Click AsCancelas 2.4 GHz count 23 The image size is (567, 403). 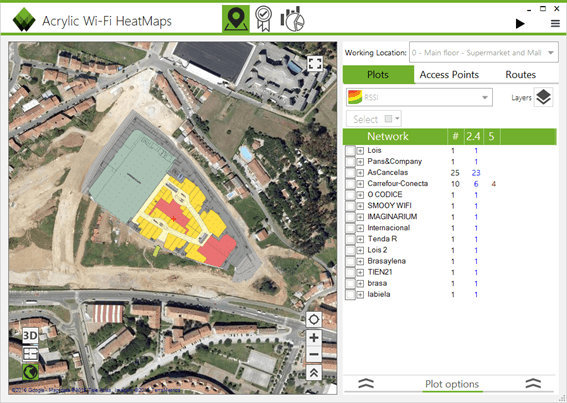point(476,173)
